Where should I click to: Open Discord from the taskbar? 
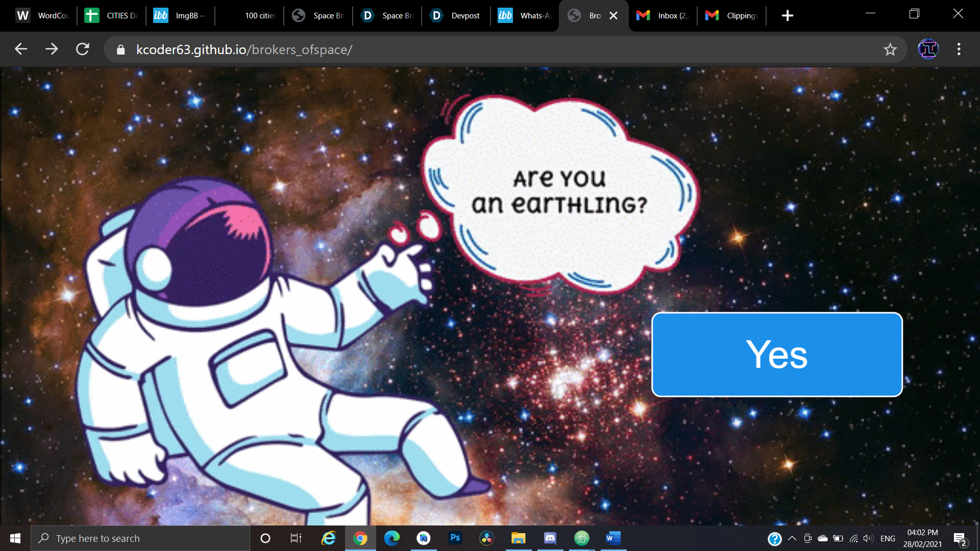coord(550,538)
